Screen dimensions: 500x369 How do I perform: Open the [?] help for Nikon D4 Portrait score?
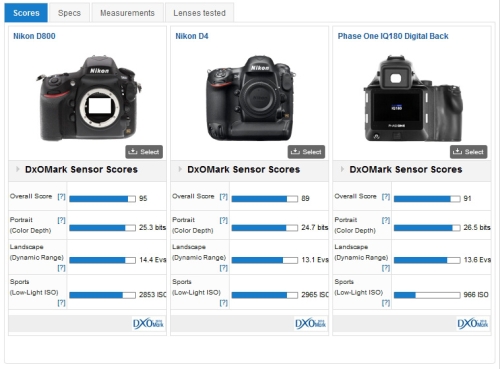[224, 220]
